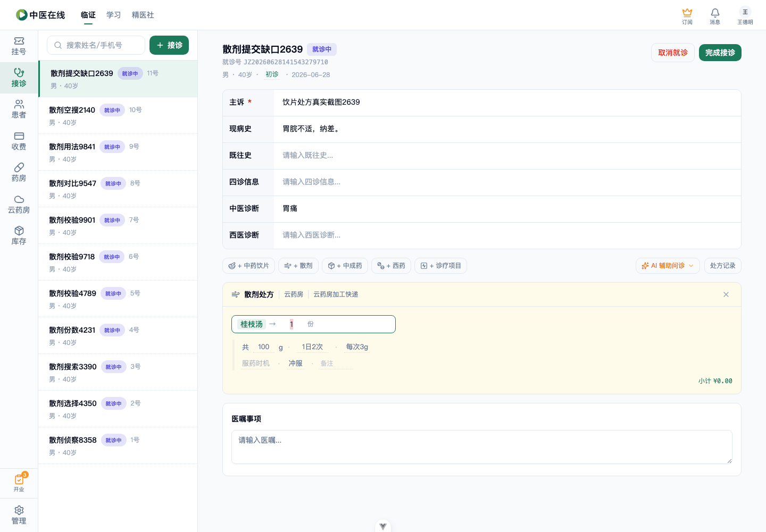Click the 现病史 field

[507, 129]
